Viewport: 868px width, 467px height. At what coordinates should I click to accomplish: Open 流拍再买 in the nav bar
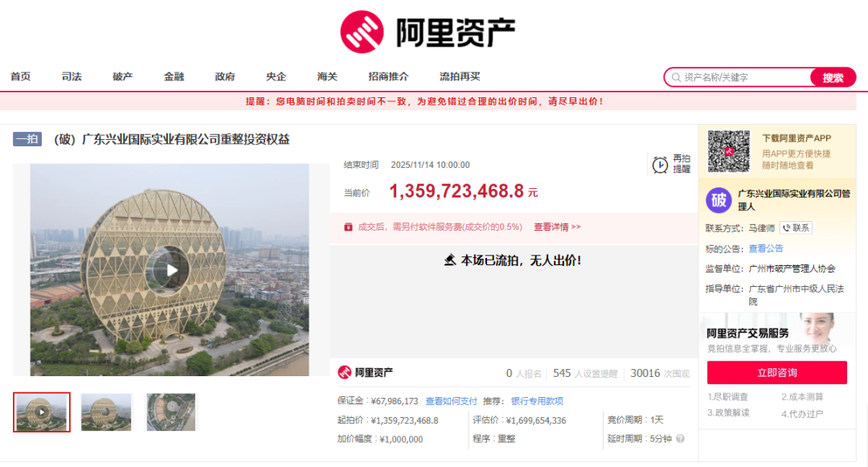460,76
